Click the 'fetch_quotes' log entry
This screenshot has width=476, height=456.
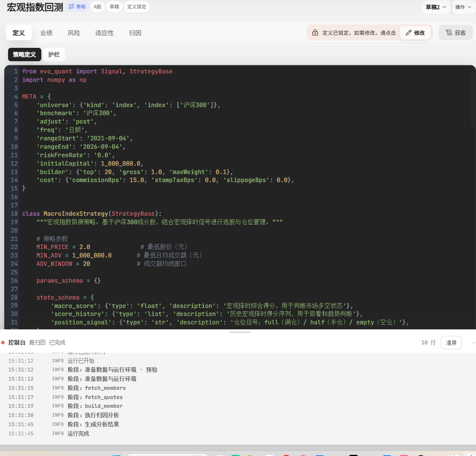tap(95, 397)
